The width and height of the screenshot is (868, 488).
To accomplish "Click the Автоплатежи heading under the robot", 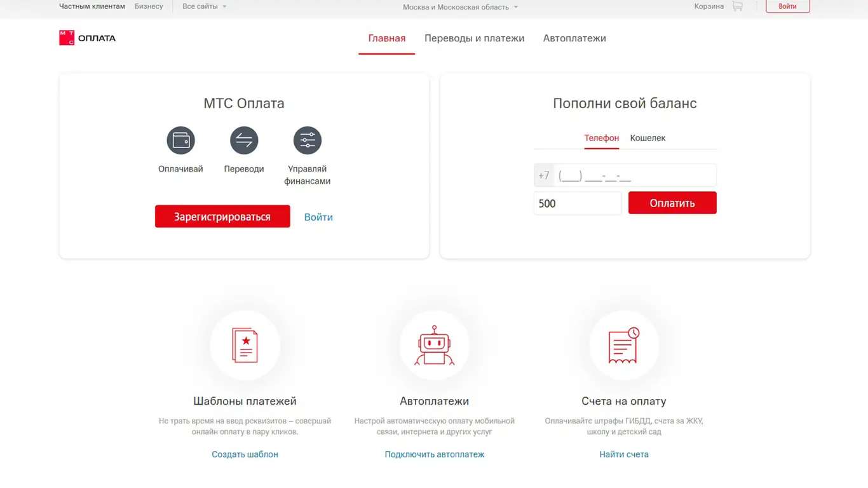I will tap(435, 402).
